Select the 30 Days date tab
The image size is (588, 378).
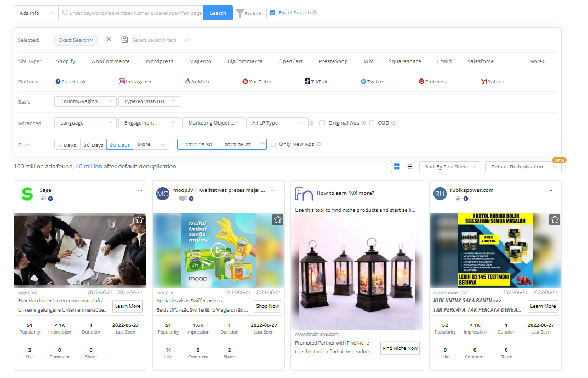point(93,145)
